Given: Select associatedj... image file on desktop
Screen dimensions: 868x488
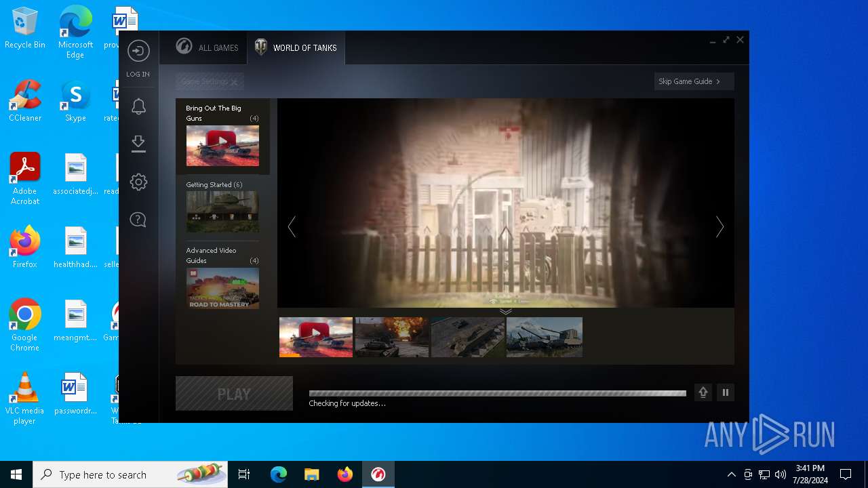Looking at the screenshot, I should point(75,174).
